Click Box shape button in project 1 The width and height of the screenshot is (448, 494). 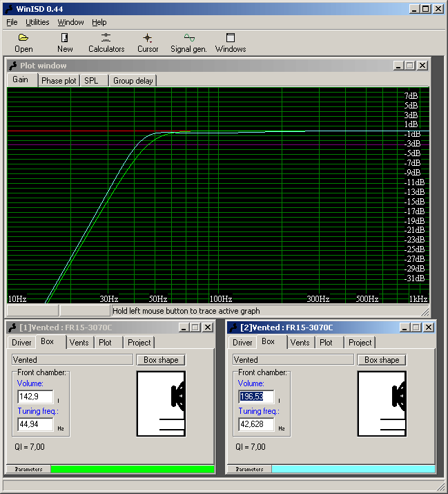click(161, 360)
